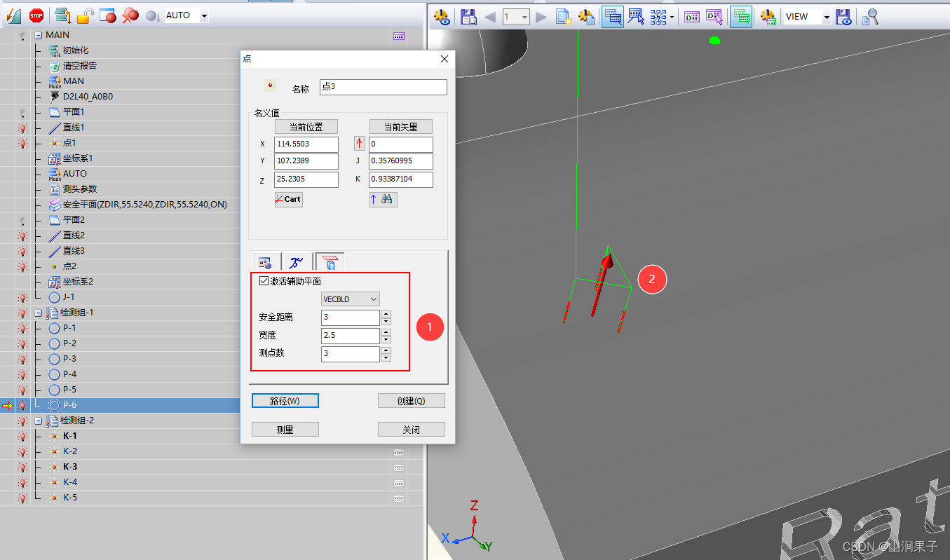Click the 当前矢量 button

pos(401,127)
